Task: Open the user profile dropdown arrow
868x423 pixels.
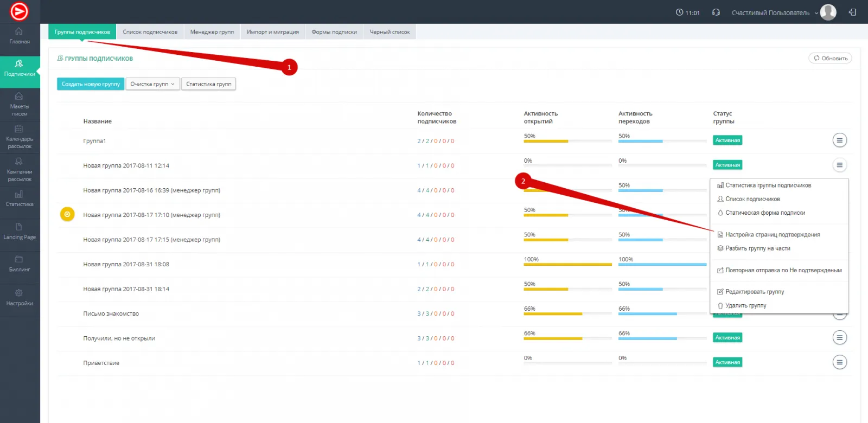Action: [816, 13]
